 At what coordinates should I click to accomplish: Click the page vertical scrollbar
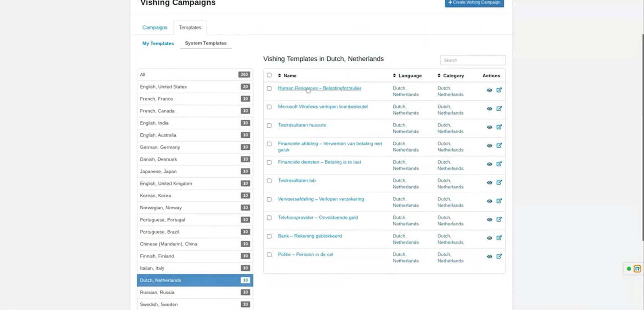point(642,137)
